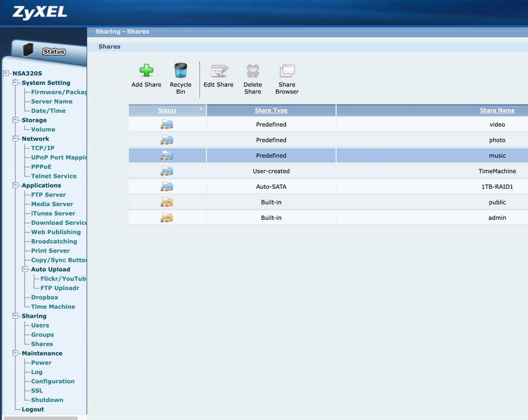Collapse the System Setting tree node
The image size is (528, 420).
[15, 82]
